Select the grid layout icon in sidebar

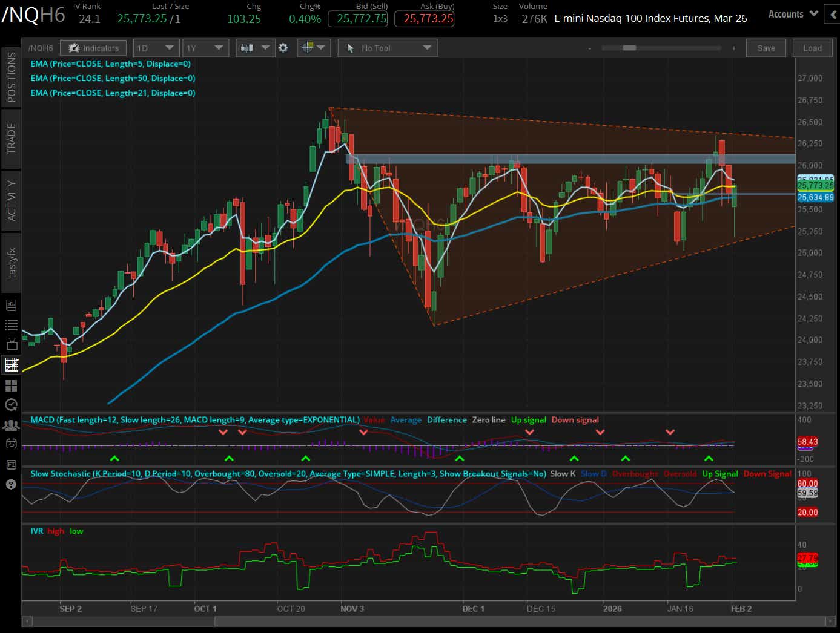point(11,385)
